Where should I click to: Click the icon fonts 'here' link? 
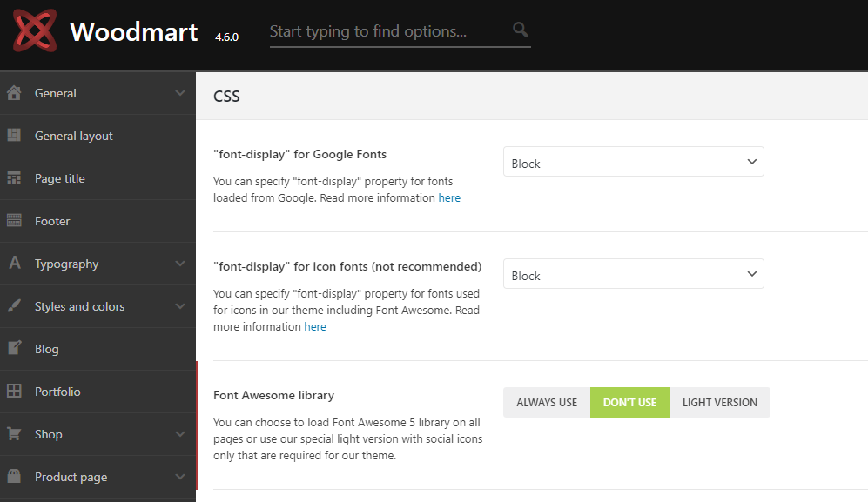coord(315,327)
